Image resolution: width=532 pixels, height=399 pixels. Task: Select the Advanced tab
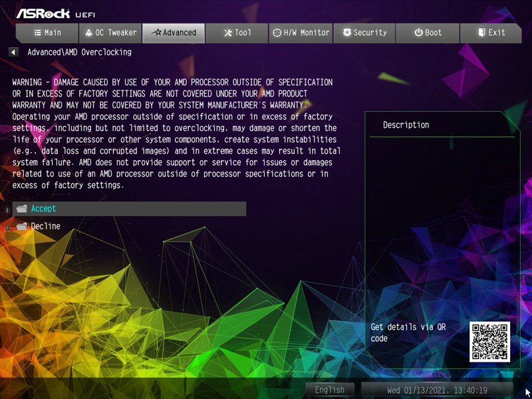[x=174, y=33]
